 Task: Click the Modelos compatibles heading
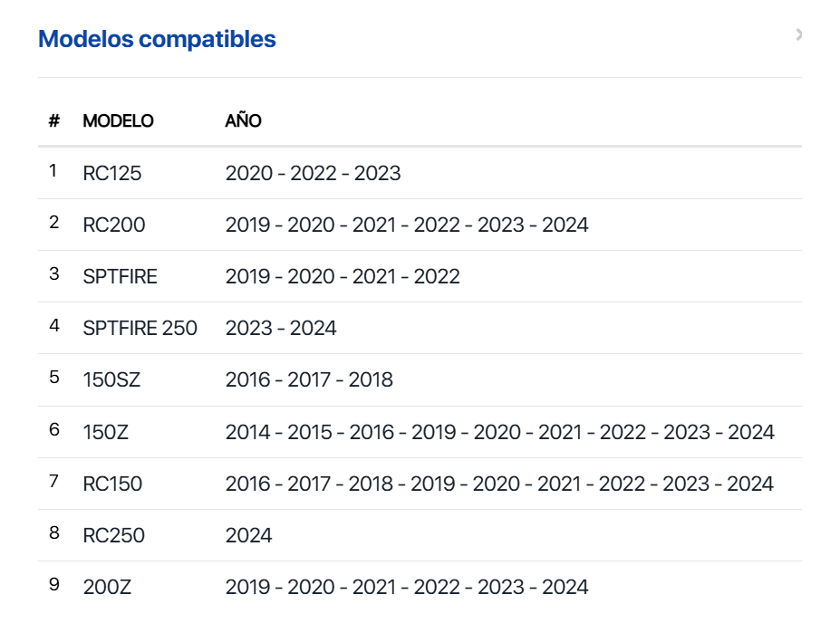pyautogui.click(x=157, y=39)
